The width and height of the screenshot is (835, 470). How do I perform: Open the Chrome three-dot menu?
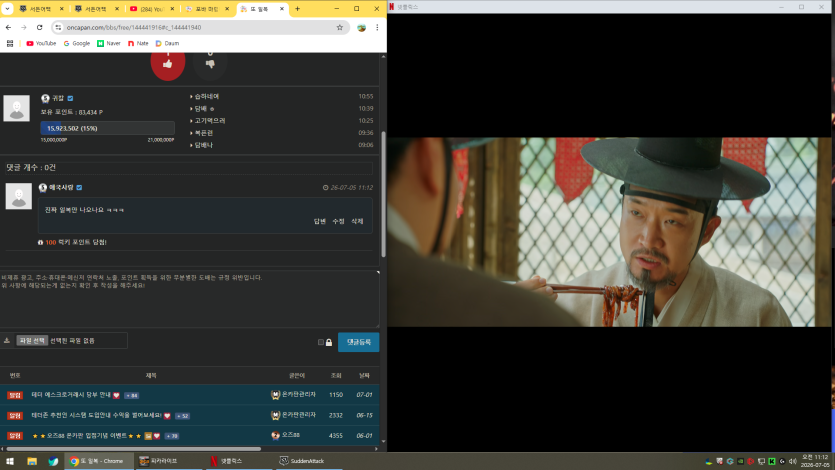coord(377,27)
